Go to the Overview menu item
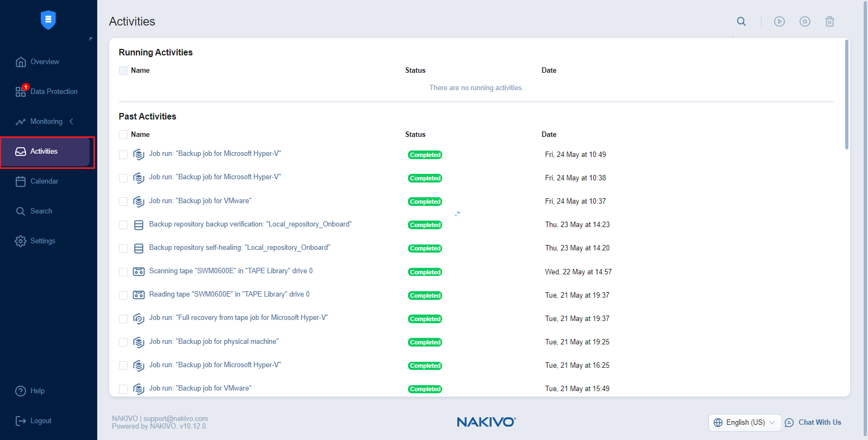 tap(45, 62)
